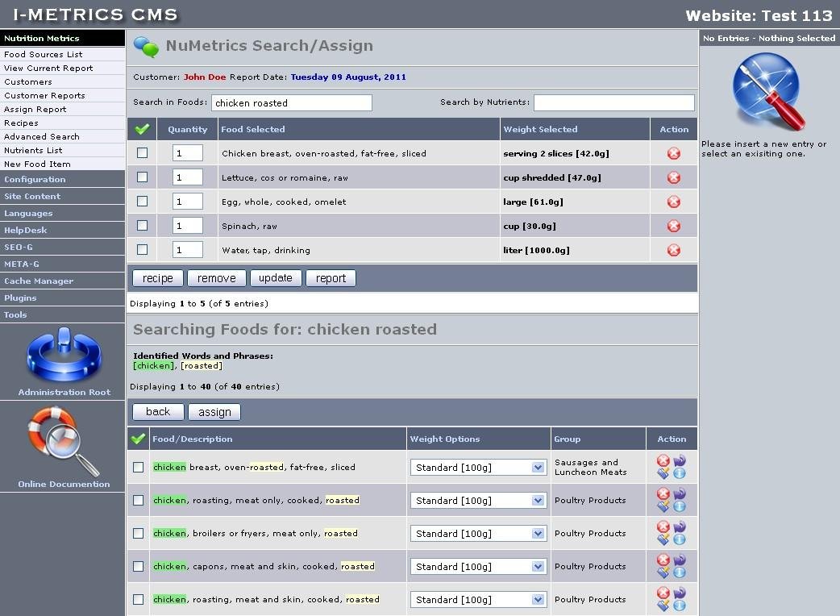Open the weight dropdown for chicken breast result
This screenshot has width=840, height=616.
pyautogui.click(x=478, y=467)
